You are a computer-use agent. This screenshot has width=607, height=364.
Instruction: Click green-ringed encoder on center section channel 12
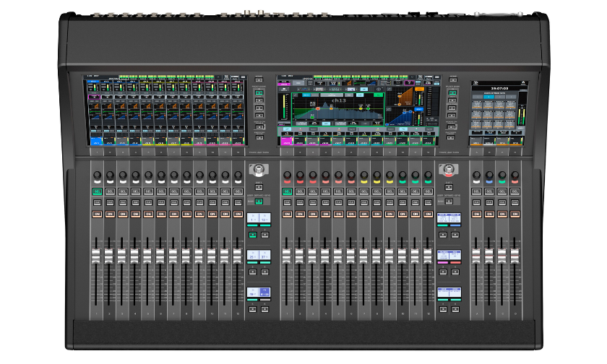pos(428,176)
